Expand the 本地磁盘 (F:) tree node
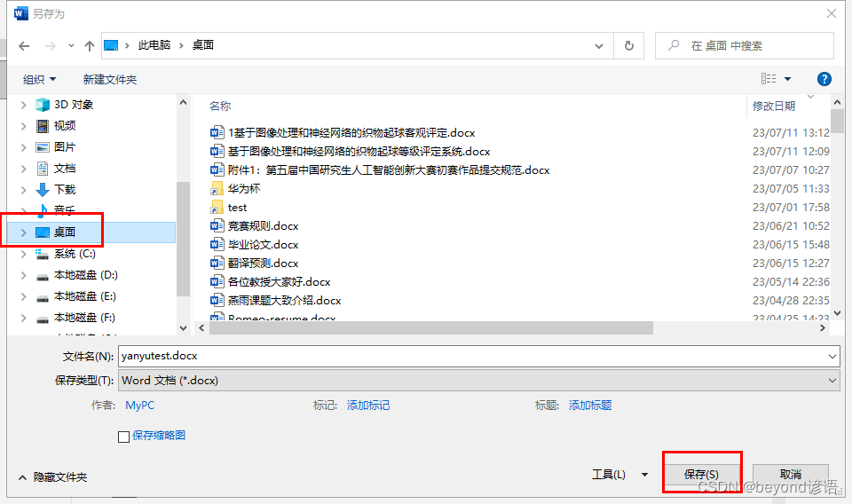The height and width of the screenshot is (504, 852). click(x=23, y=318)
